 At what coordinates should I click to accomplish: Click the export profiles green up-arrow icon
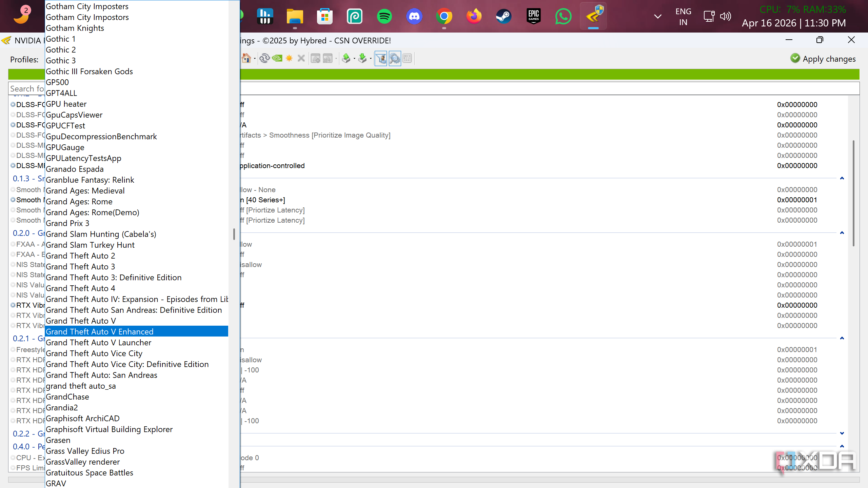pos(346,58)
